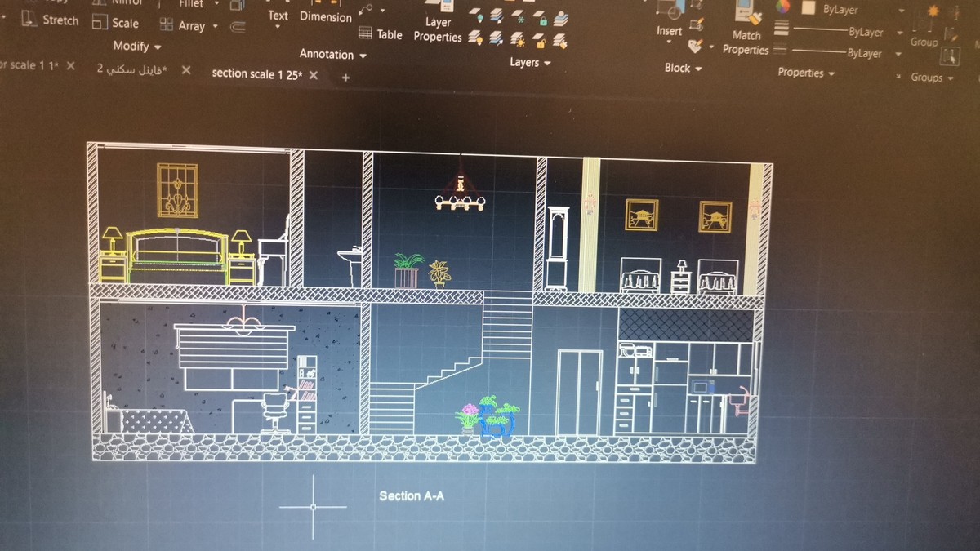Click the Edit Block icon
980x551 pixels.
click(697, 25)
